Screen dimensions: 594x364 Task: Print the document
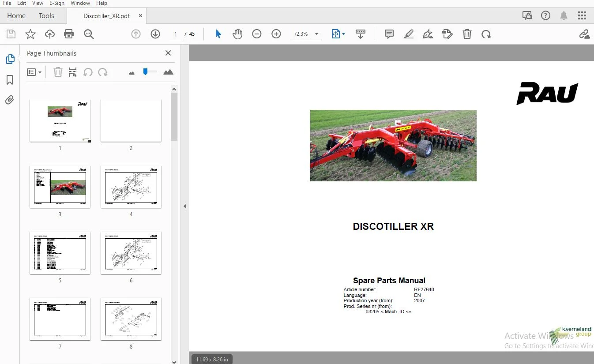click(x=69, y=34)
